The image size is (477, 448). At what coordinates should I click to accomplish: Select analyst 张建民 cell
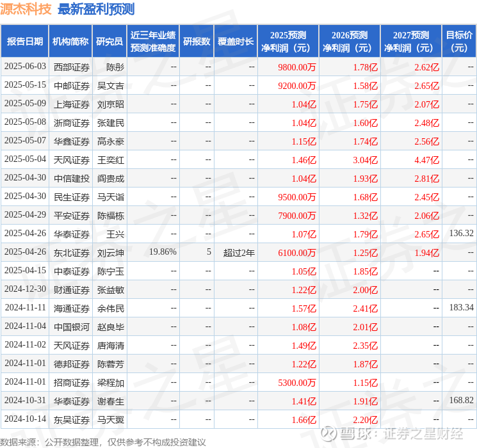(x=110, y=123)
